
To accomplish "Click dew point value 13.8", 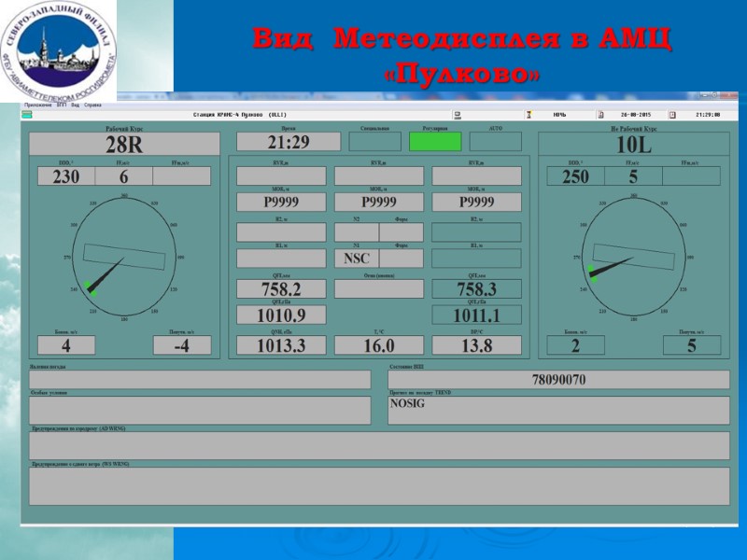I will tap(476, 345).
